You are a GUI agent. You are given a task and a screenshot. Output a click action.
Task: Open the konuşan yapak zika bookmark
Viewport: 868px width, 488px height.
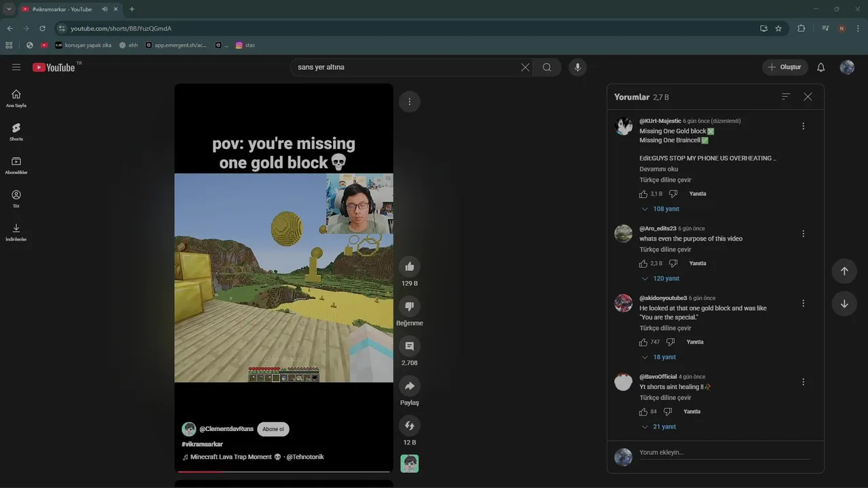[x=83, y=45]
